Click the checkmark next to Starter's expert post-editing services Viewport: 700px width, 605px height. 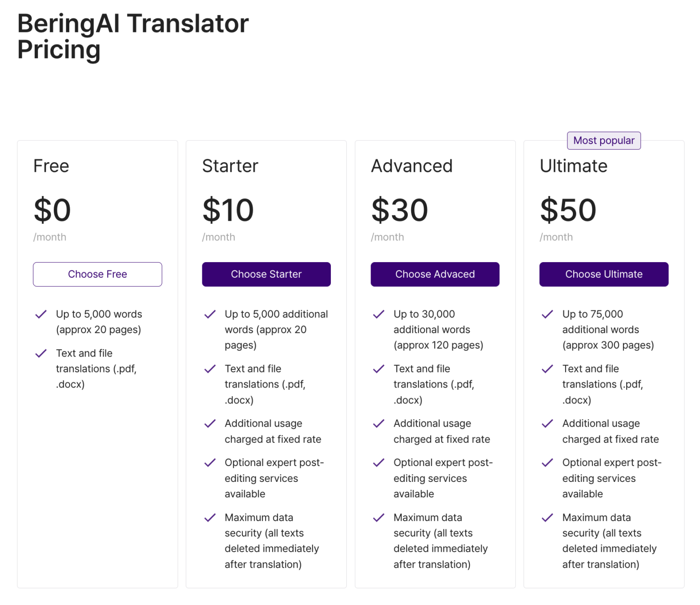pos(210,462)
